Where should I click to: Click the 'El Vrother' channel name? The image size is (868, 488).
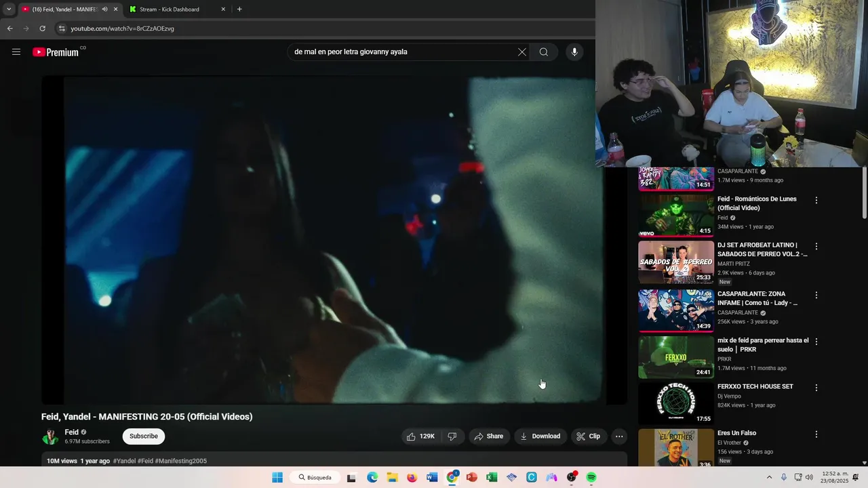point(730,443)
